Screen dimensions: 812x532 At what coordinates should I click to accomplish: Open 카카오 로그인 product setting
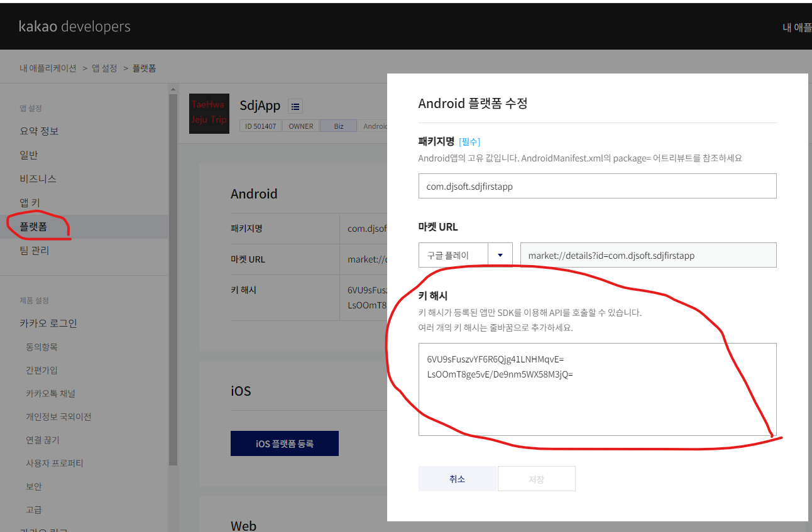tap(48, 323)
